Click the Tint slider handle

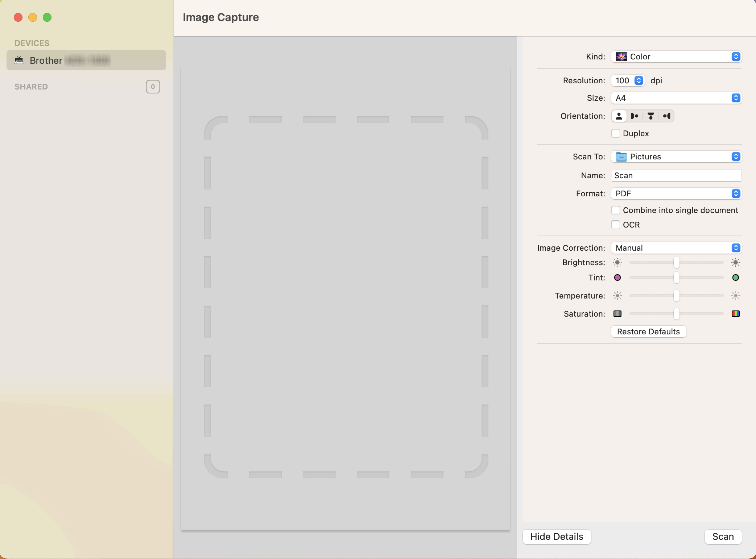click(677, 278)
